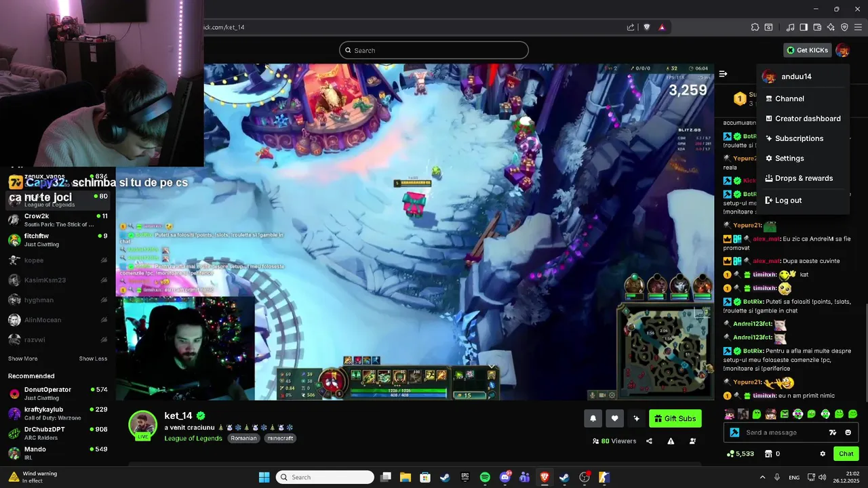
Task: Click the chat identity hammer badge icon
Action: point(734,432)
